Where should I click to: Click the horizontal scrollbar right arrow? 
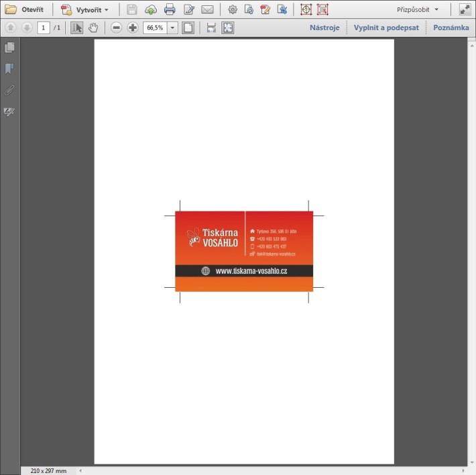463,471
